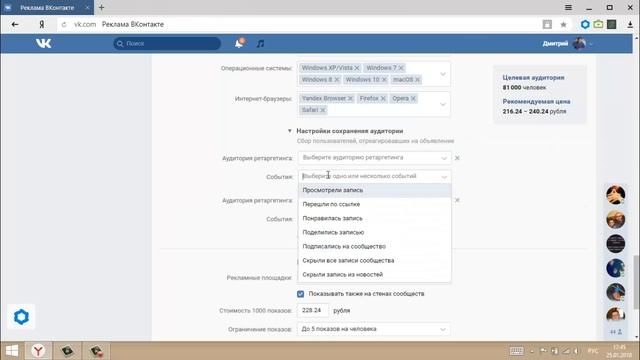
Task: Delete second retargeting audience row
Action: [x=457, y=200]
